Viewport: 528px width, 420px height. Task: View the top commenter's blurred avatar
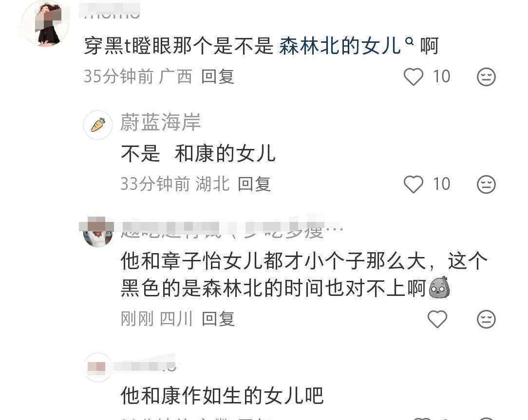(45, 23)
